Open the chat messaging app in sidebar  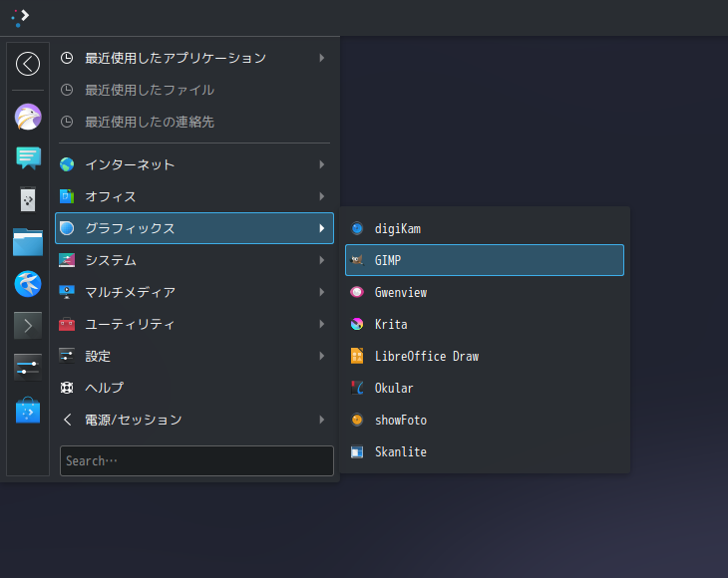tap(28, 158)
